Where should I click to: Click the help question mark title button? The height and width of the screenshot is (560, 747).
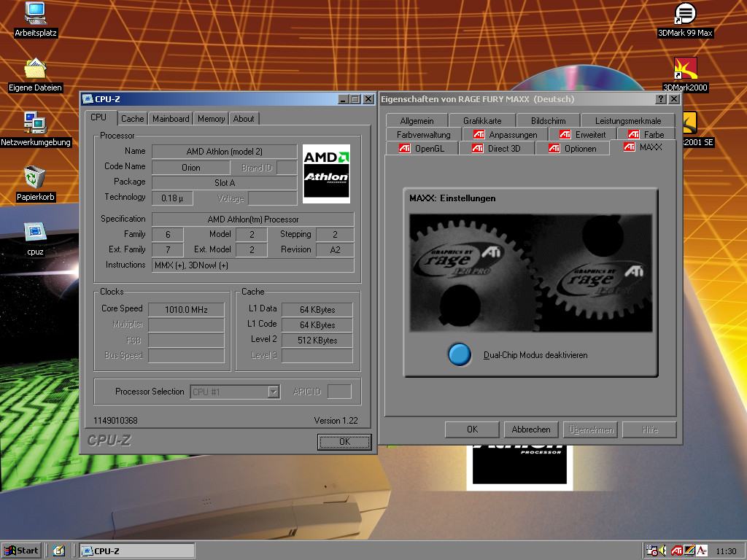tap(661, 99)
